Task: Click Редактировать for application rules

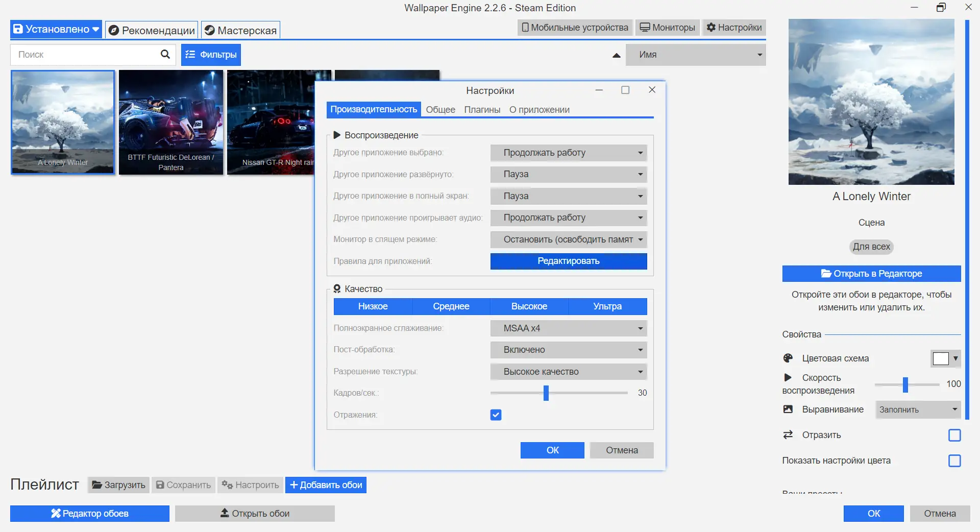Action: click(x=569, y=261)
